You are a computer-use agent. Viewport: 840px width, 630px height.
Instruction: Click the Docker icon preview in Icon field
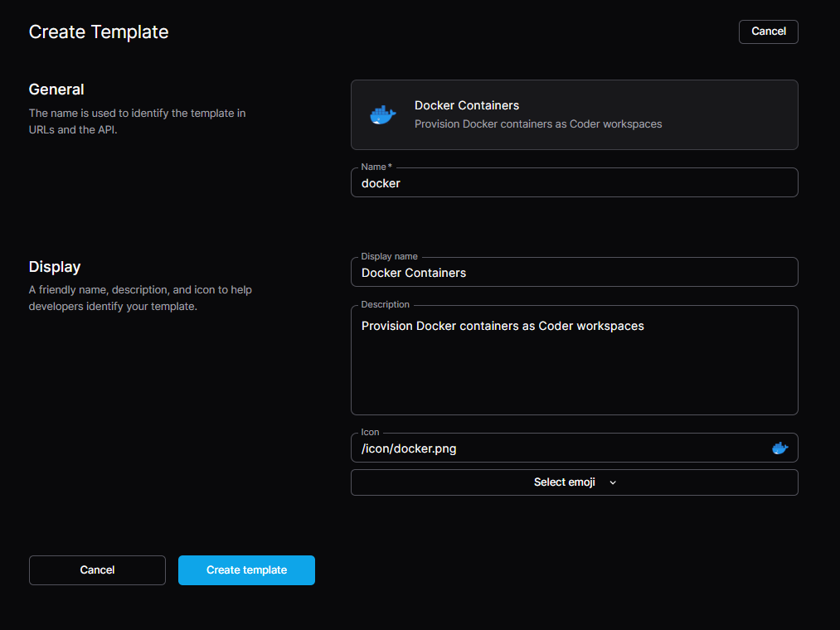[x=779, y=448]
